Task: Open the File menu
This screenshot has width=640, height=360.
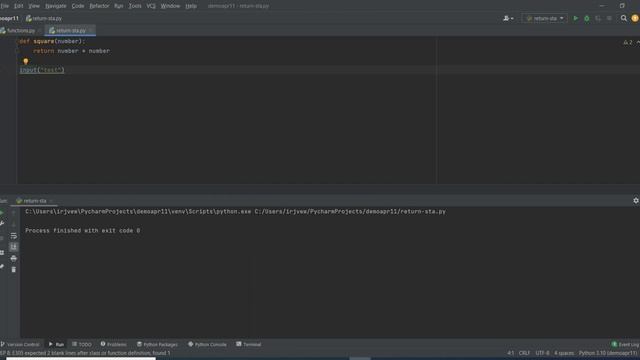Action: tap(4, 6)
